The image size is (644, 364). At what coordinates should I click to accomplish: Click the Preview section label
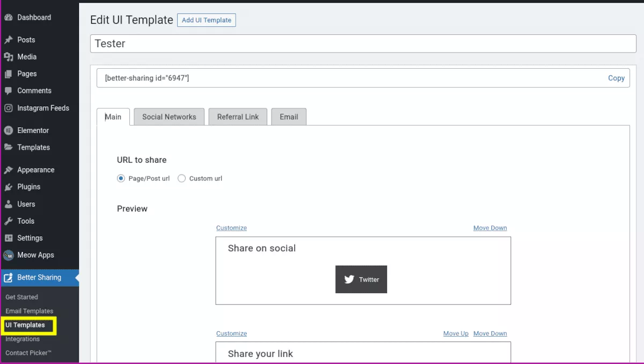[x=132, y=209]
